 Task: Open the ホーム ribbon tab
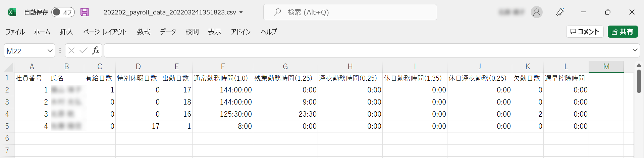point(42,32)
